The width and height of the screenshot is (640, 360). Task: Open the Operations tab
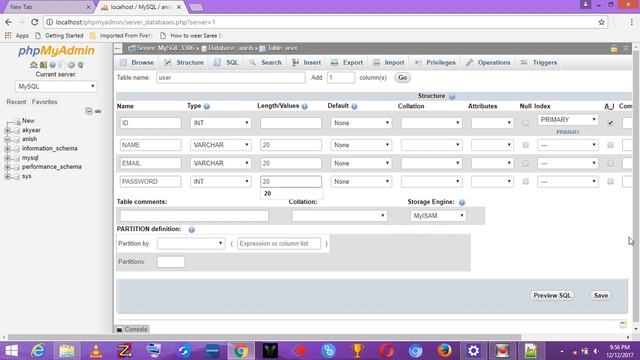(x=488, y=62)
